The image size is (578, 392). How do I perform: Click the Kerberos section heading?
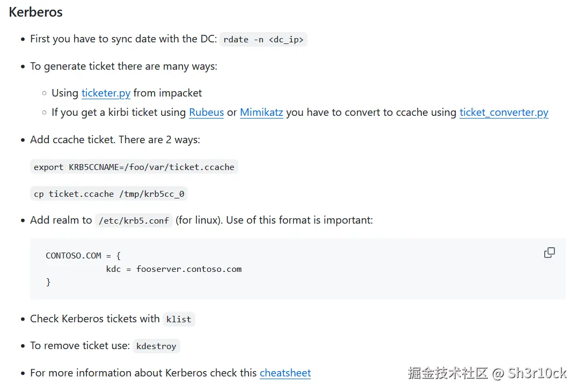click(x=35, y=12)
